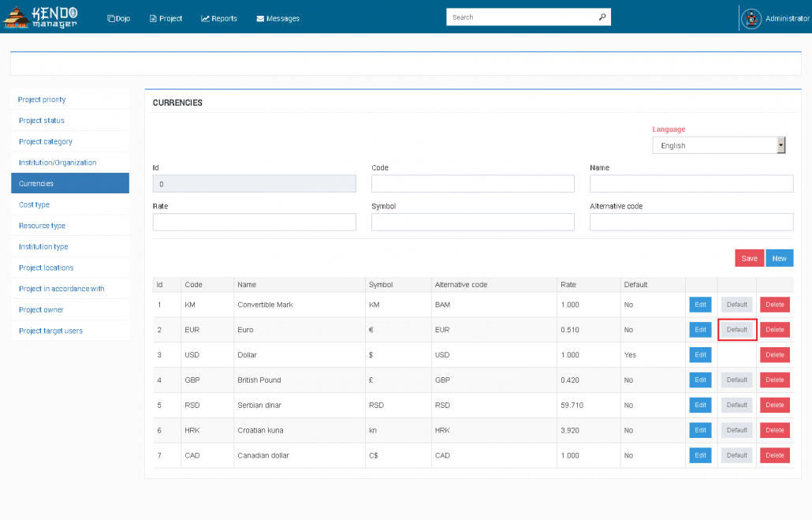Delete the Euro currency
This screenshot has height=520, width=812.
pyautogui.click(x=775, y=329)
